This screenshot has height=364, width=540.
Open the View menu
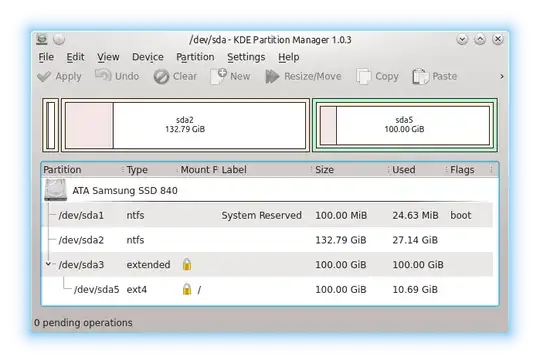pyautogui.click(x=108, y=57)
